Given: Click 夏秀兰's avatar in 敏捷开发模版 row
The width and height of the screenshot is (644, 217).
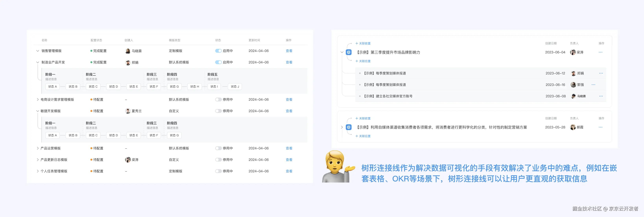Looking at the screenshot, I should coord(128,111).
